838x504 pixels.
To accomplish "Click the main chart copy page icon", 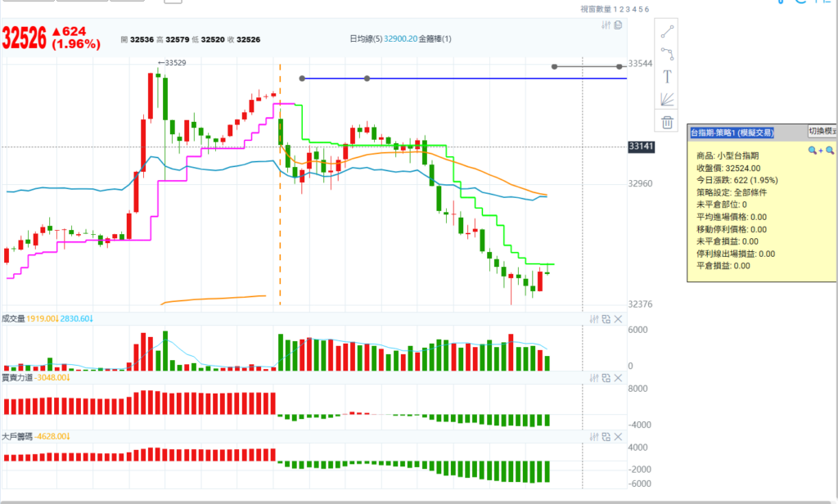I will pyautogui.click(x=618, y=25).
